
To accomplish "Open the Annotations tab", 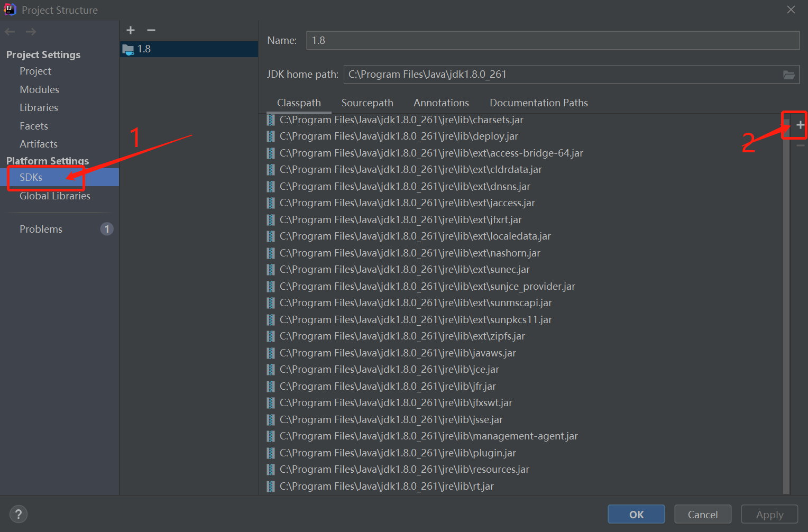I will click(441, 103).
